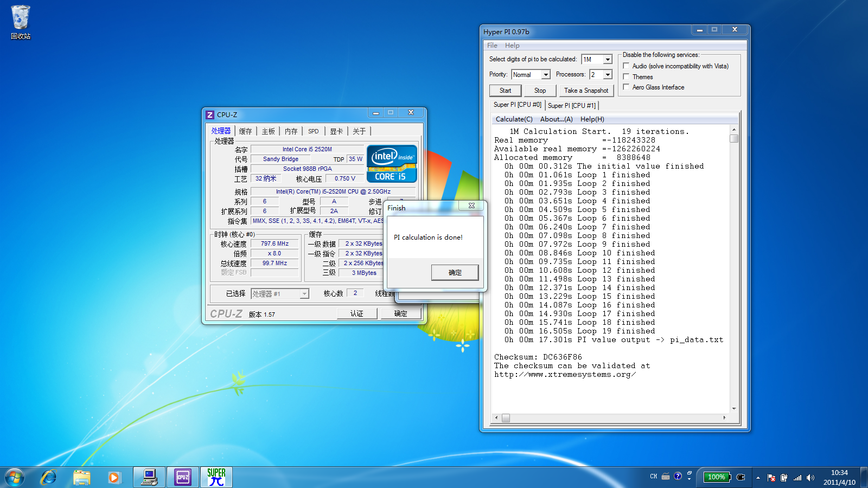
Task: Click the CH language indicator in tray
Action: point(653,477)
